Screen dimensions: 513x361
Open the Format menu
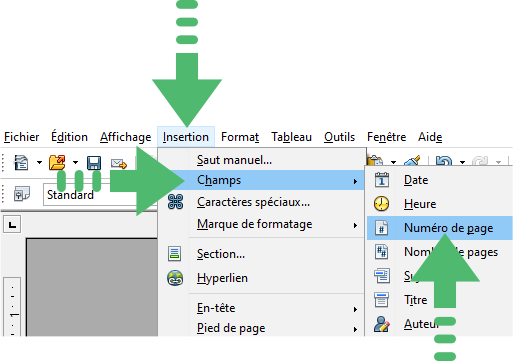click(240, 137)
